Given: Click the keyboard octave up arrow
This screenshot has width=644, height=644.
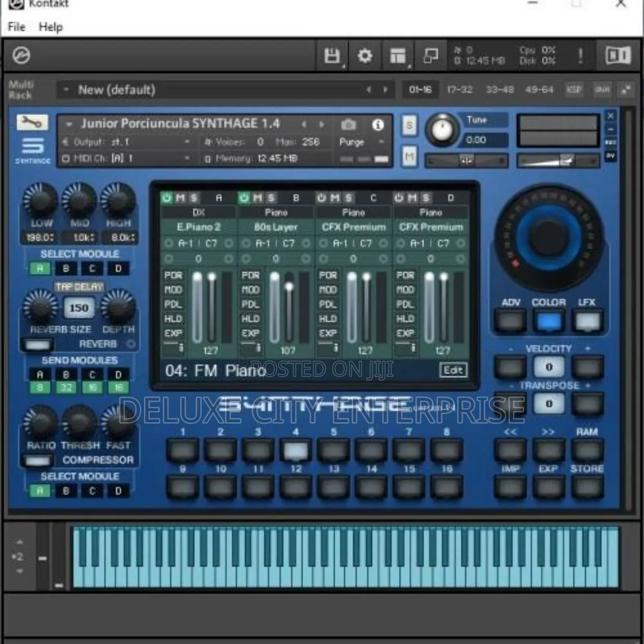Looking at the screenshot, I should click(19, 542).
